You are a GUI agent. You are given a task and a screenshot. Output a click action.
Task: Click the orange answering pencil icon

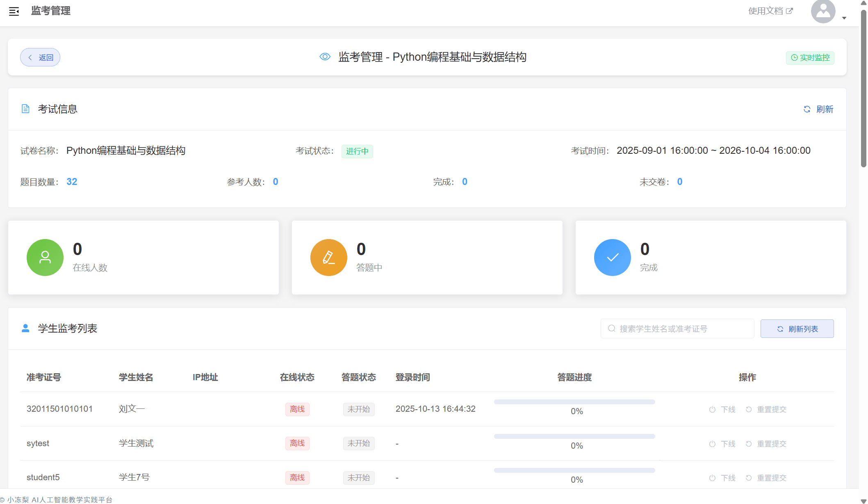click(329, 258)
